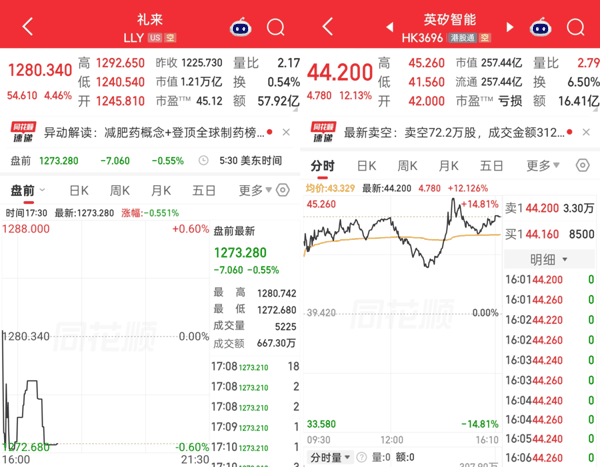Screen dimensions: 600x467
Task: Open the 同花顺速递 icon beside 最新卖空
Action: coord(323,132)
